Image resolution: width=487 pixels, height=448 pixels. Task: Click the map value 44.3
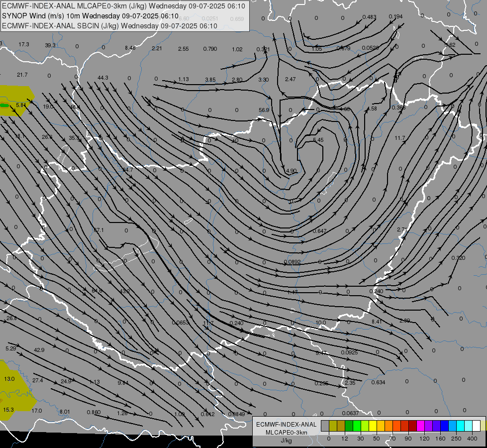click(x=103, y=78)
